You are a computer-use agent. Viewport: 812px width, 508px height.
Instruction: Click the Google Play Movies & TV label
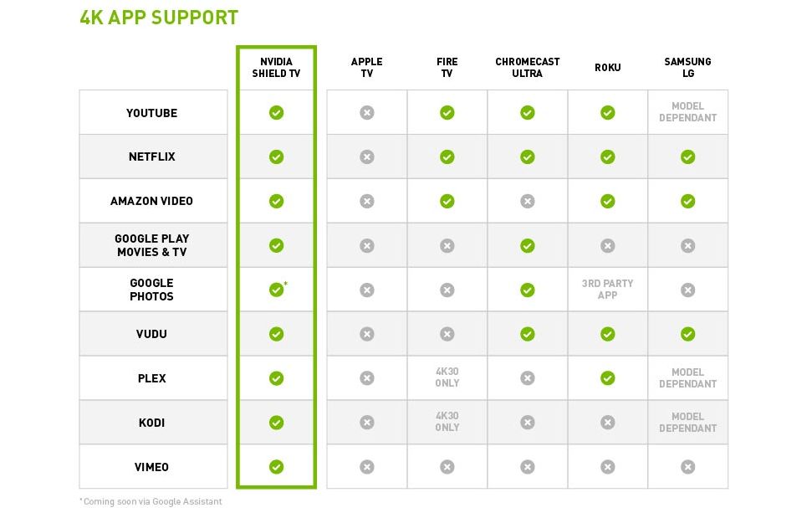(151, 245)
